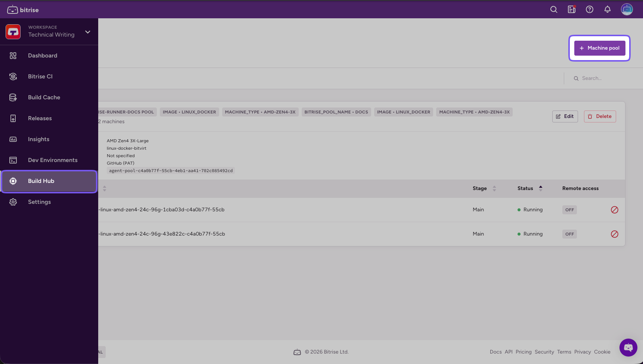Open Releases from sidebar

pos(49,118)
